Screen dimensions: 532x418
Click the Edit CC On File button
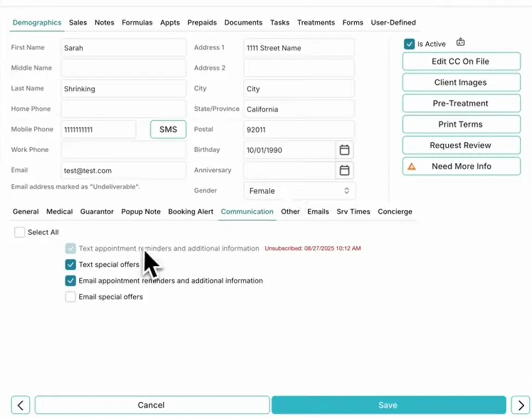click(461, 61)
